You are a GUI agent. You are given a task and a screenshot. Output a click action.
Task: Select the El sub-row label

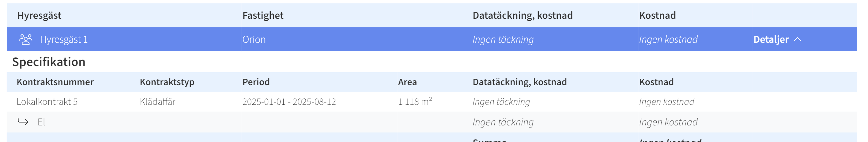41,122
